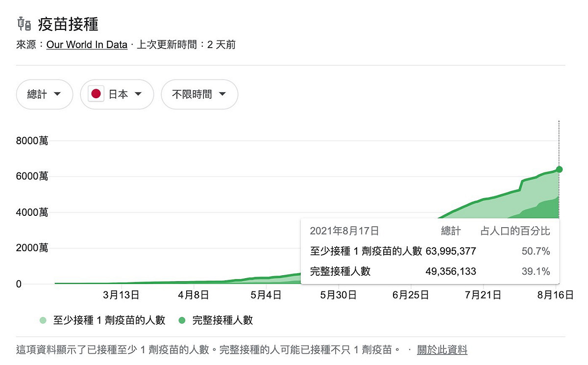
Task: Click the 4000萬 y-axis label
Action: point(32,212)
